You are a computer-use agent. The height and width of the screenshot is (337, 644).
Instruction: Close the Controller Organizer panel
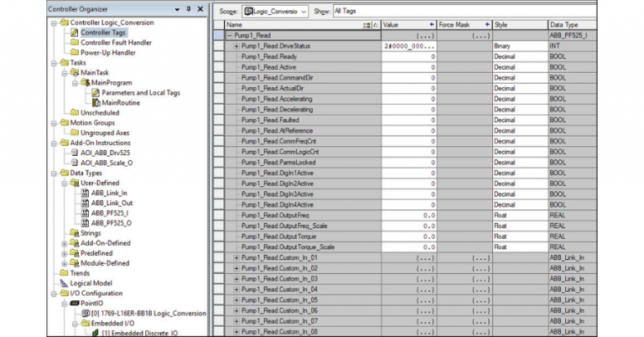(x=200, y=9)
